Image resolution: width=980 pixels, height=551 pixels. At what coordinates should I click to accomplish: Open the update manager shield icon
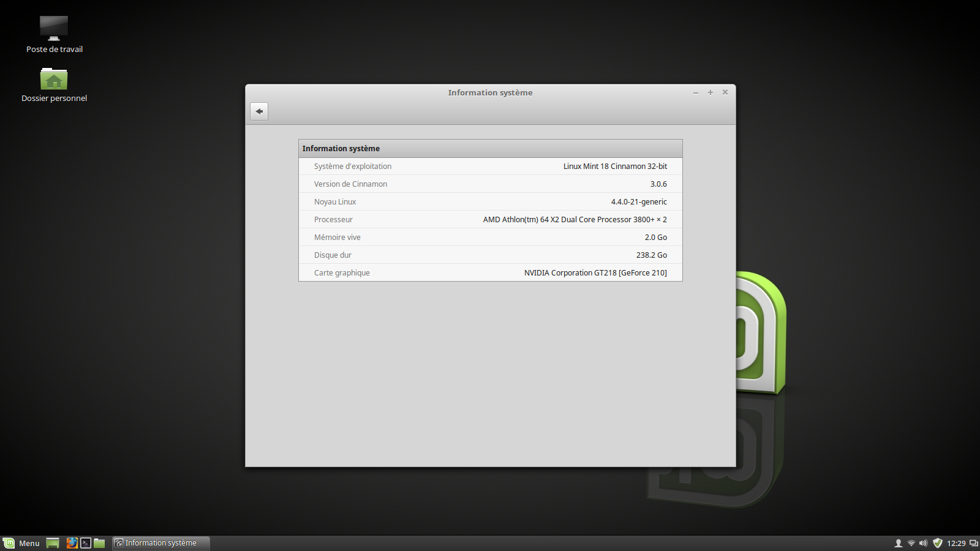click(937, 543)
